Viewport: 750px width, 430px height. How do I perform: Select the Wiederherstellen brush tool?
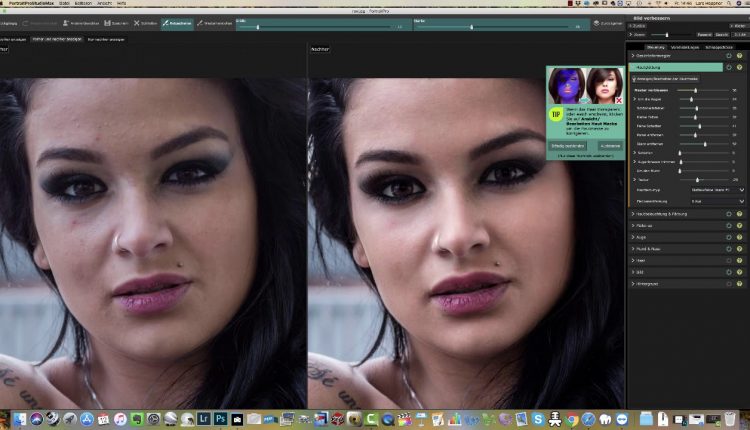215,23
